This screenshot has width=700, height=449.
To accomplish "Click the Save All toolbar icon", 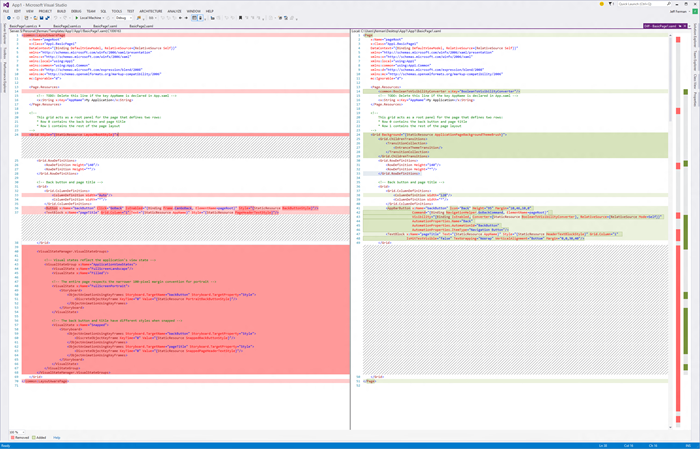I will click(47, 18).
